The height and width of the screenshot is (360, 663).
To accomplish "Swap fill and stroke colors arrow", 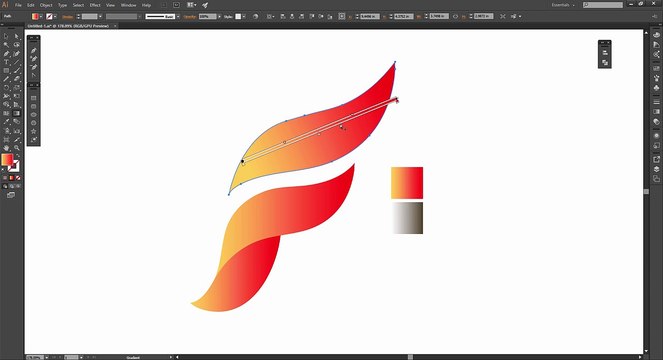I will tap(18, 156).
